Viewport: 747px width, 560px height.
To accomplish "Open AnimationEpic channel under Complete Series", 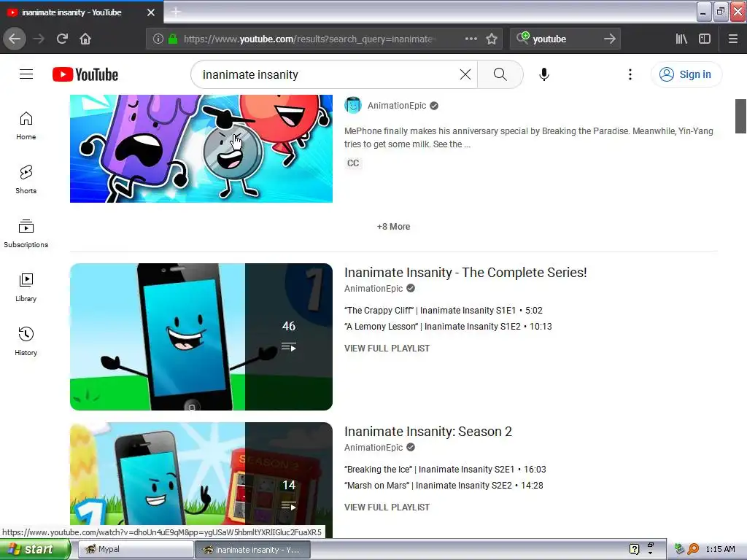I will pos(373,289).
